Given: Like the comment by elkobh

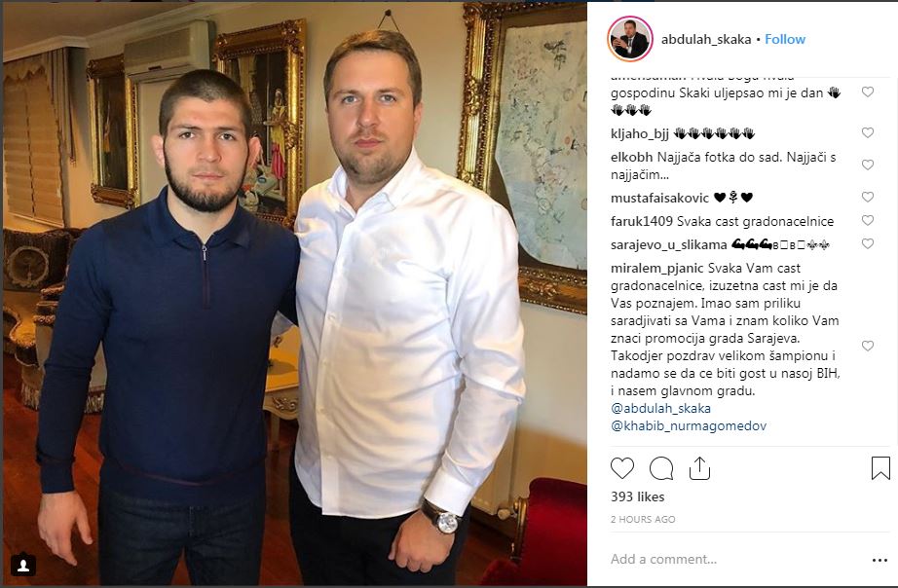Looking at the screenshot, I should coord(868,165).
